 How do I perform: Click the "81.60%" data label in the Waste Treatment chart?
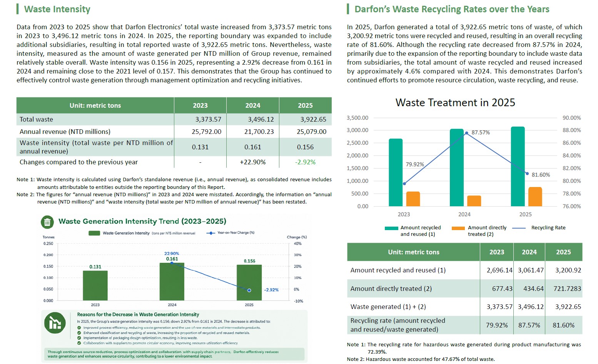(x=541, y=175)
